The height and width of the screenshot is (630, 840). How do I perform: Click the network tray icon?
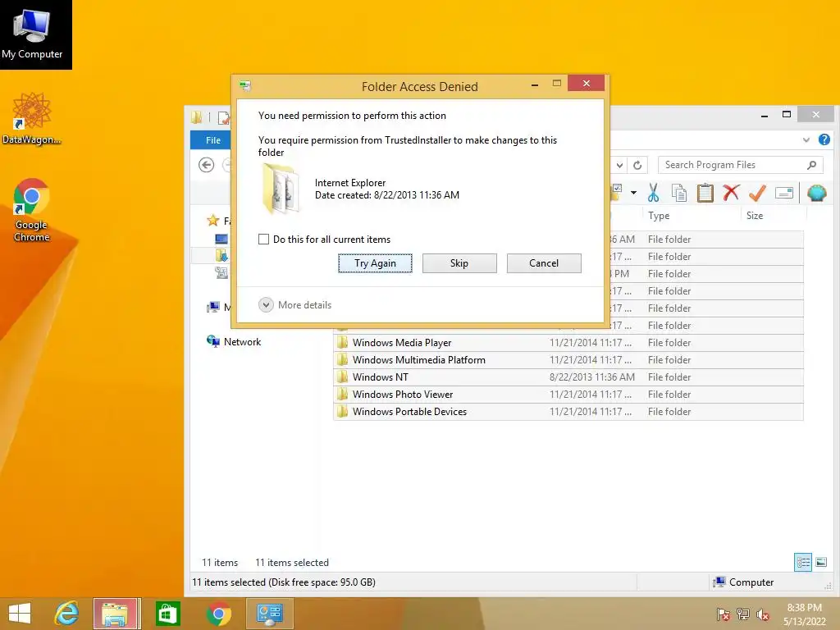coord(743,614)
